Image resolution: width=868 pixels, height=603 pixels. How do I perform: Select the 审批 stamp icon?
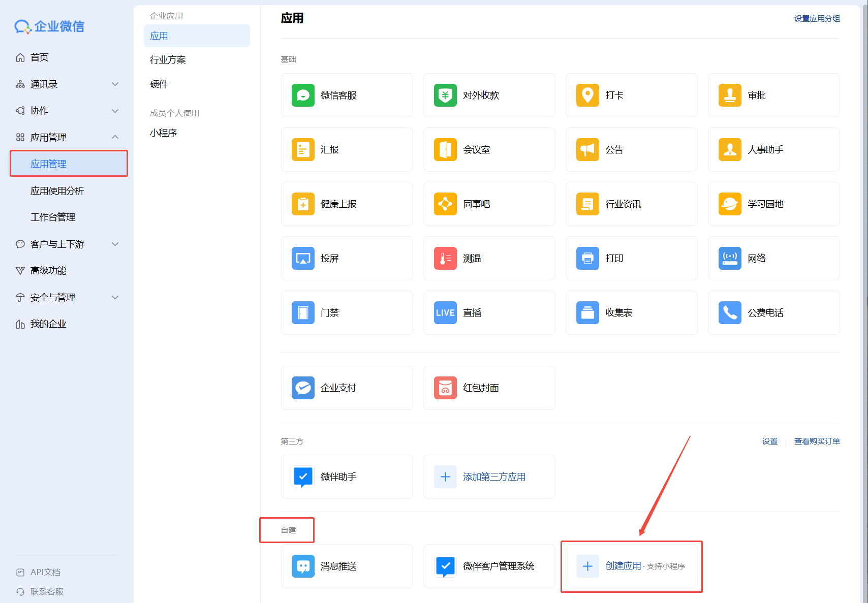click(730, 96)
